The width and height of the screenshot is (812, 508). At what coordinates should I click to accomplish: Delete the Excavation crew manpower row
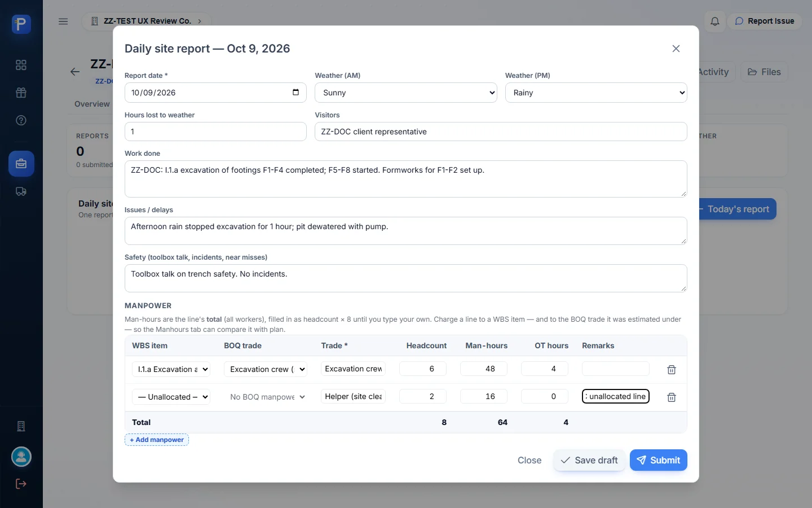(x=672, y=370)
